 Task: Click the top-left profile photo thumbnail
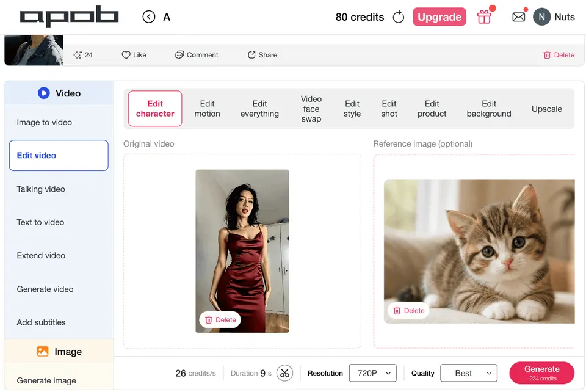tap(34, 50)
